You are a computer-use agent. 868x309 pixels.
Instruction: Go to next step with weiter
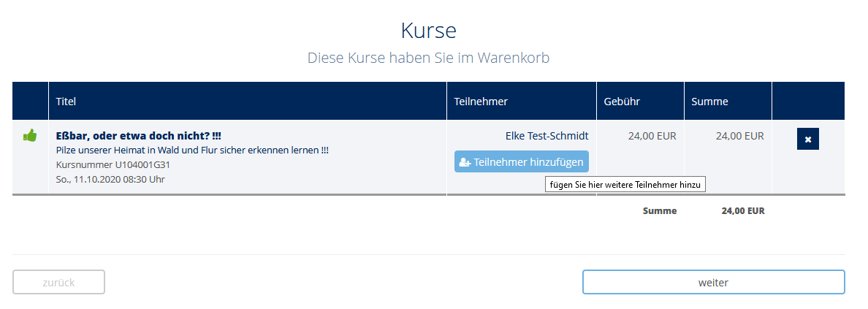[713, 282]
